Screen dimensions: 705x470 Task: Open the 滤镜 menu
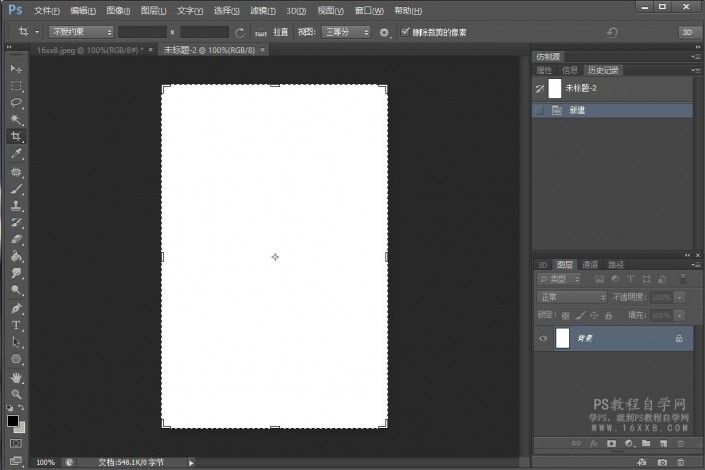click(x=261, y=10)
